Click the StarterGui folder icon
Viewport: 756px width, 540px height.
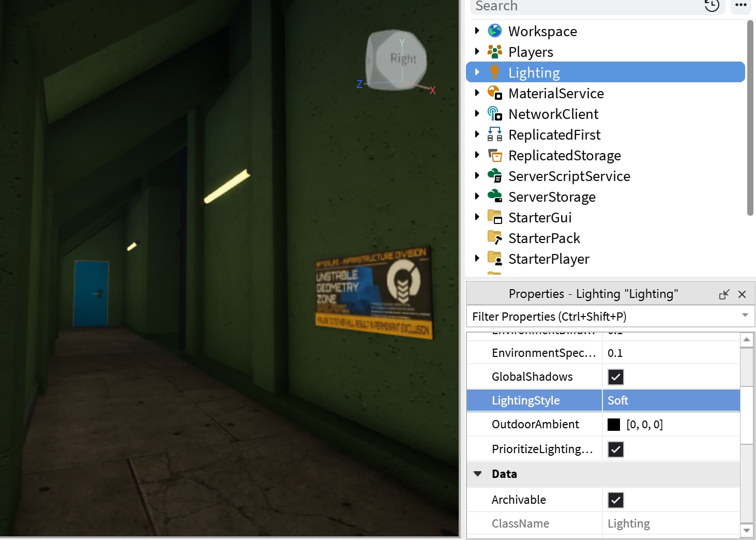pyautogui.click(x=495, y=217)
